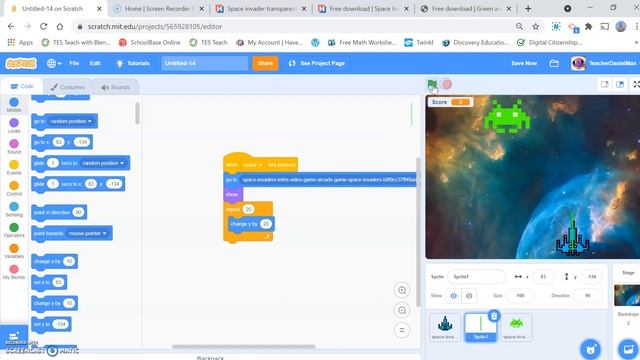This screenshot has height=360, width=640.
Task: Select the Events block category
Action: (x=14, y=167)
